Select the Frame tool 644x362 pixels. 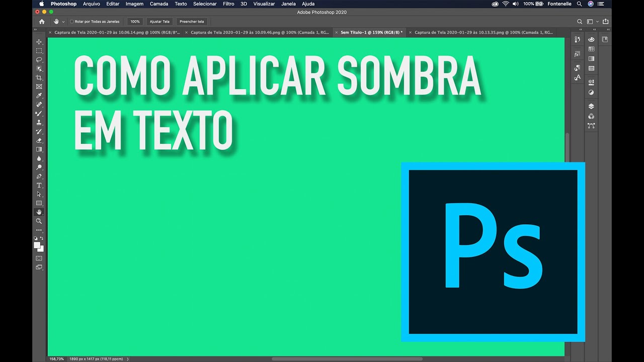[39, 86]
